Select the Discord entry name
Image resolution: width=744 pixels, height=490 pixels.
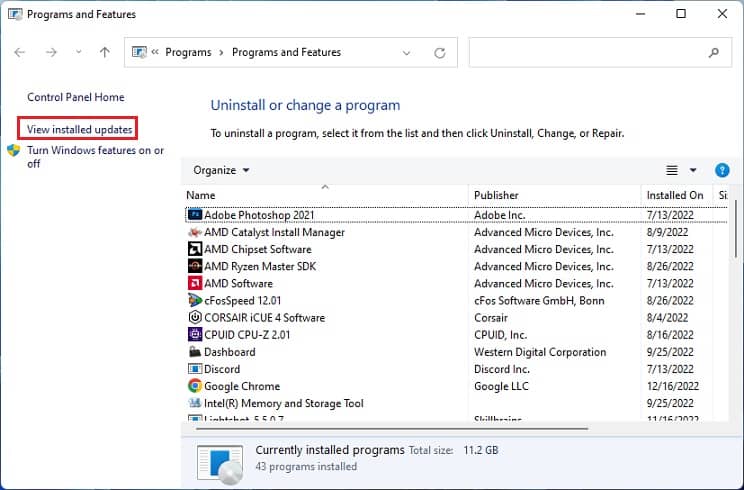(x=222, y=369)
